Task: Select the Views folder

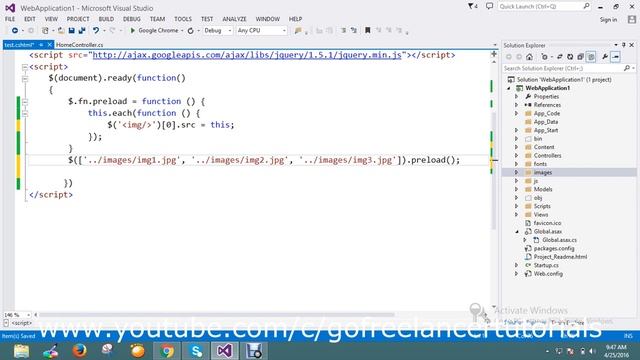Action: 541,215
